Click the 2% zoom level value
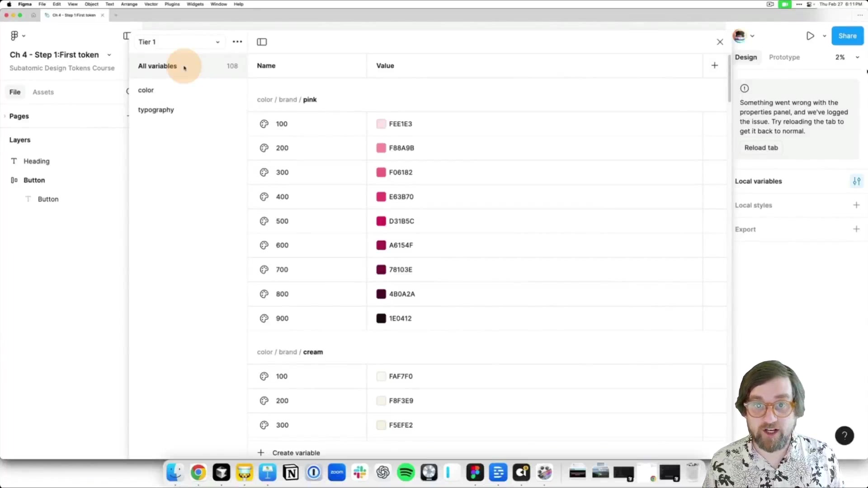This screenshot has height=488, width=868. (840, 57)
